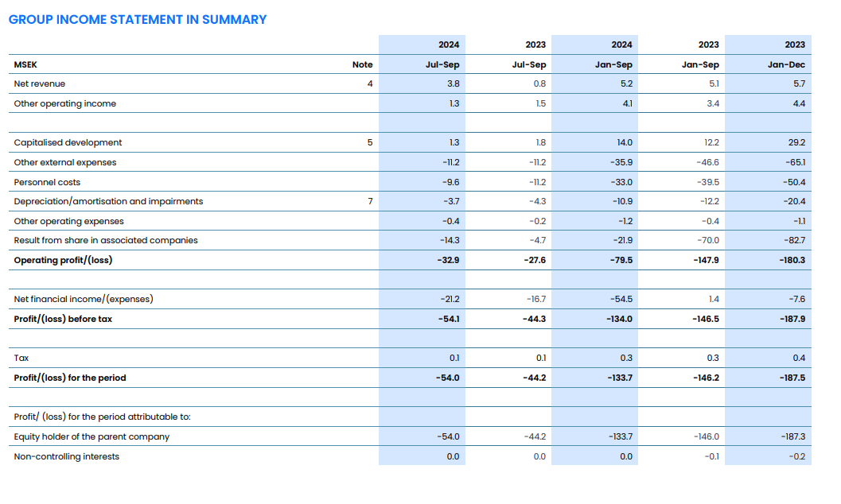Click the Other external expenses label
Viewport: 841px width, 504px height.
65,162
